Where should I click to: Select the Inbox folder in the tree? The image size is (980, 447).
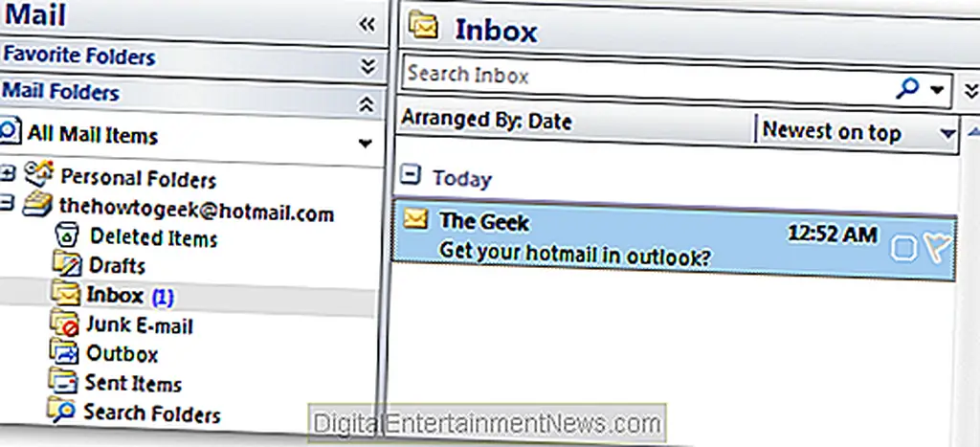click(114, 295)
